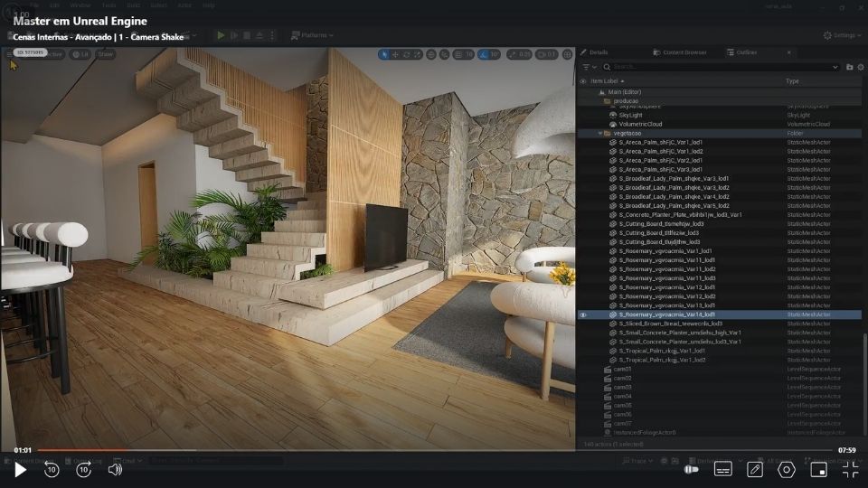Click the Unreal play-in-editor green button
The image size is (868, 488).
click(x=221, y=35)
